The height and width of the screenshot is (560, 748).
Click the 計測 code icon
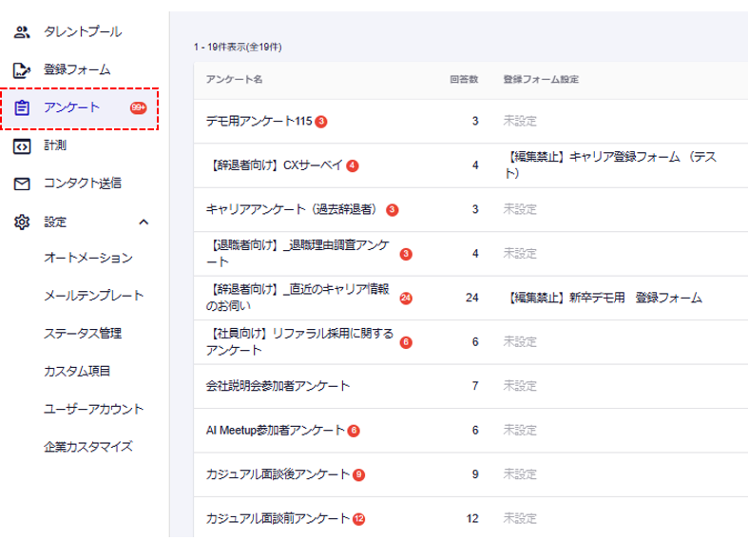tap(22, 145)
